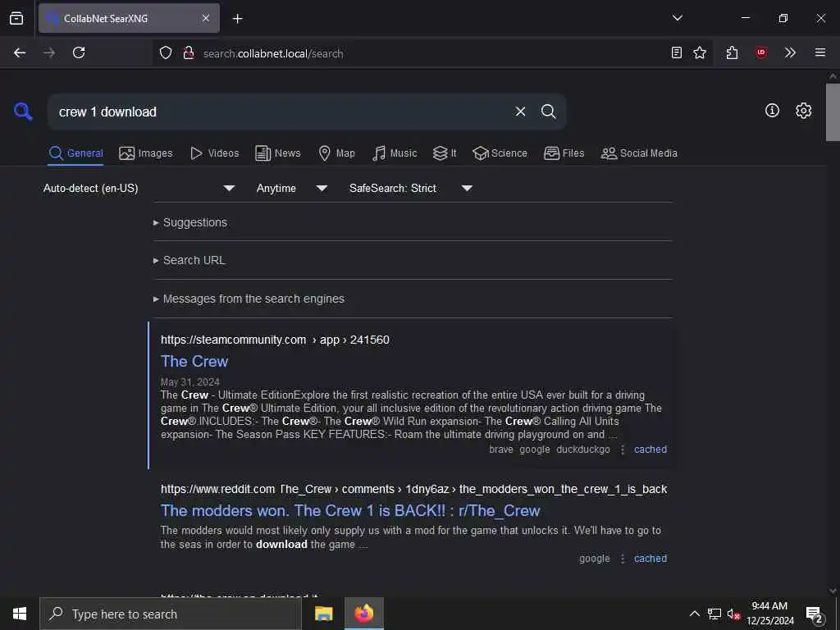
Task: Switch to the Images tab
Action: 146,153
